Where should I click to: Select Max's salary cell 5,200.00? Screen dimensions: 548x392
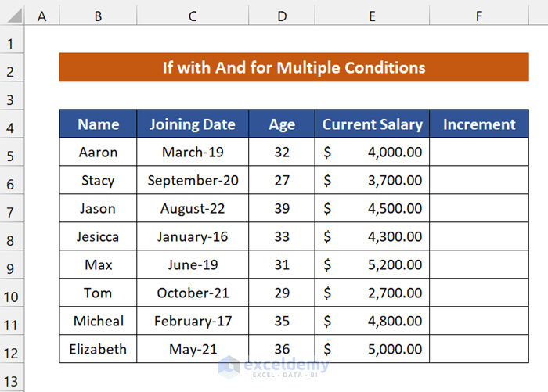click(372, 264)
